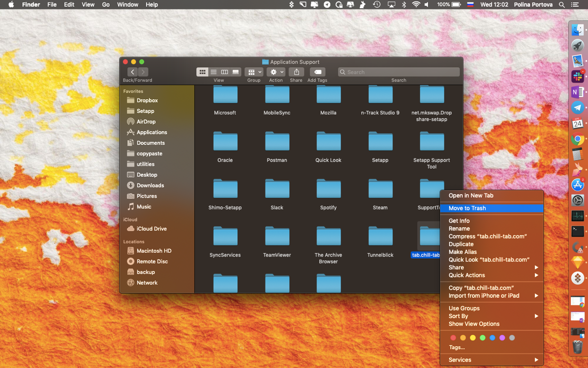The width and height of the screenshot is (588, 368).
Task: Select the Postman folder
Action: coord(277,141)
